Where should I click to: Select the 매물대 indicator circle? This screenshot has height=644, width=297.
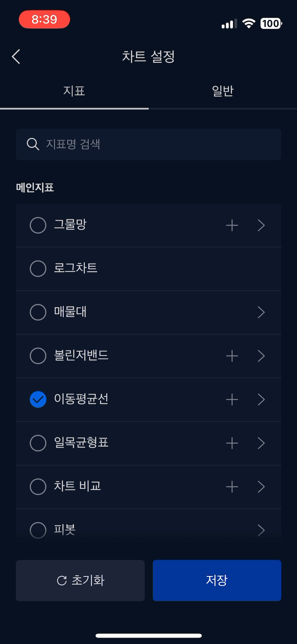pyautogui.click(x=38, y=312)
